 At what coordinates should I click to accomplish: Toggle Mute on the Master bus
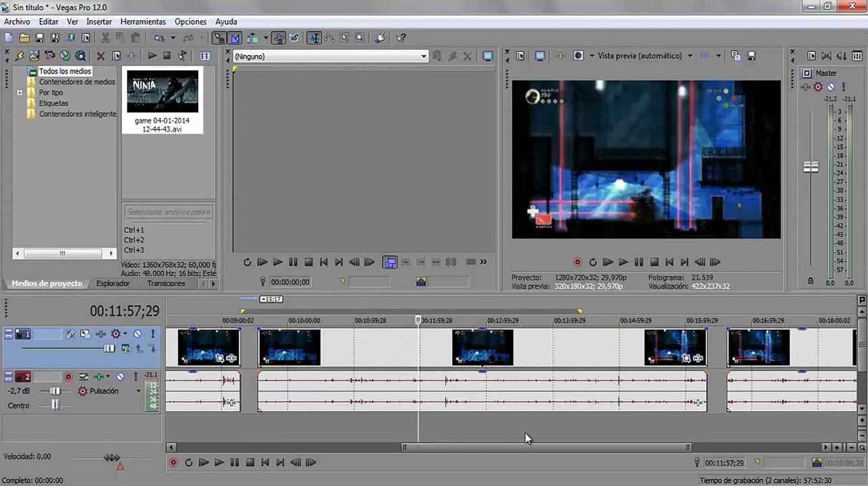[x=831, y=86]
